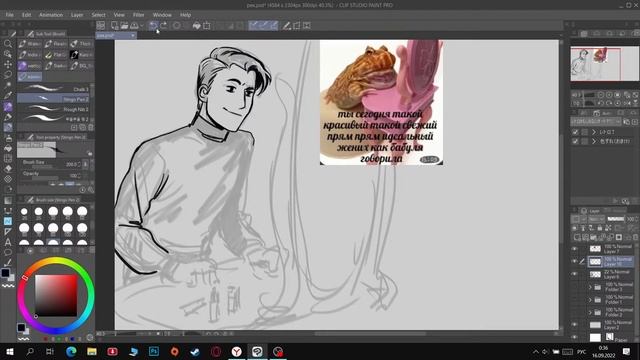Select Chalk 3 sub tool
640x360 pixels.
pyautogui.click(x=53, y=89)
